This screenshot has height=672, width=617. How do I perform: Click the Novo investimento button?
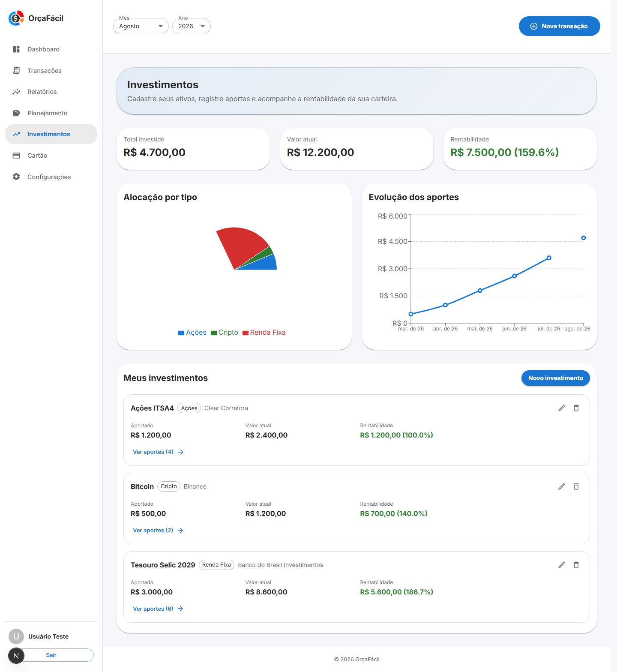click(x=555, y=378)
